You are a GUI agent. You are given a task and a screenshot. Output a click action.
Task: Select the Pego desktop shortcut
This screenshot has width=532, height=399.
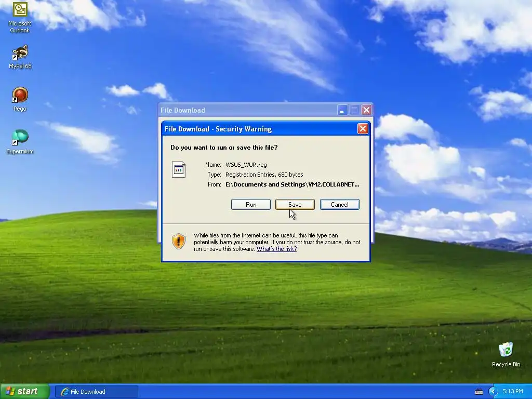[x=20, y=99]
